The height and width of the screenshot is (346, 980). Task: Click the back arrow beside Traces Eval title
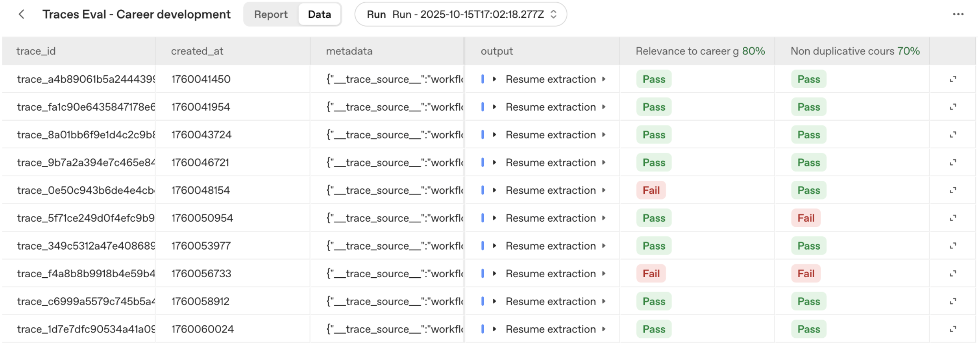[x=21, y=14]
